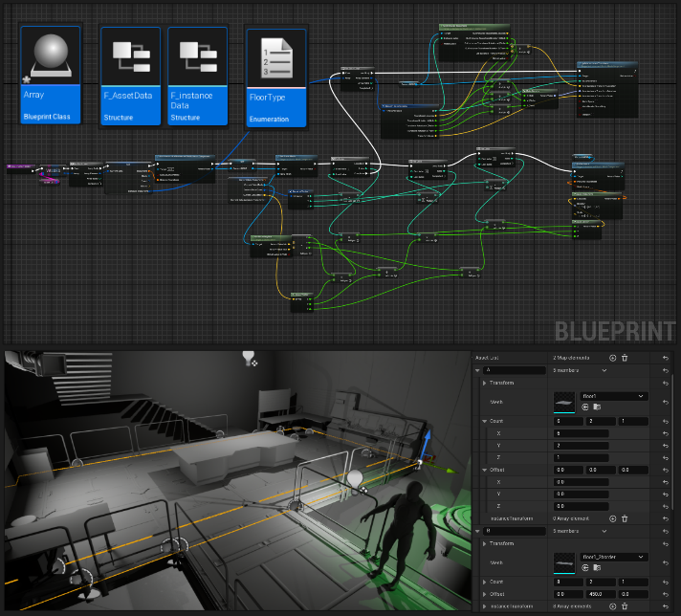The width and height of the screenshot is (681, 616).
Task: Reset the floor1 Mesh row to default
Action: point(666,403)
